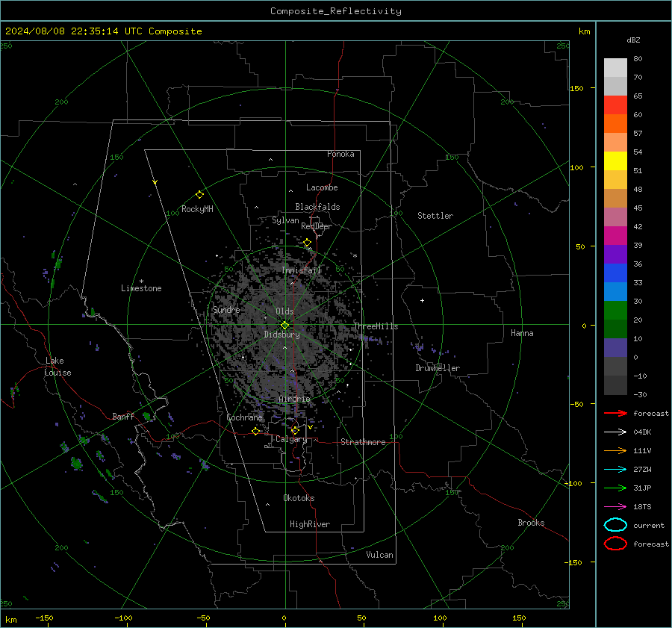Select the orange 111V arrow symbol
The height and width of the screenshot is (628, 672).
coord(615,450)
